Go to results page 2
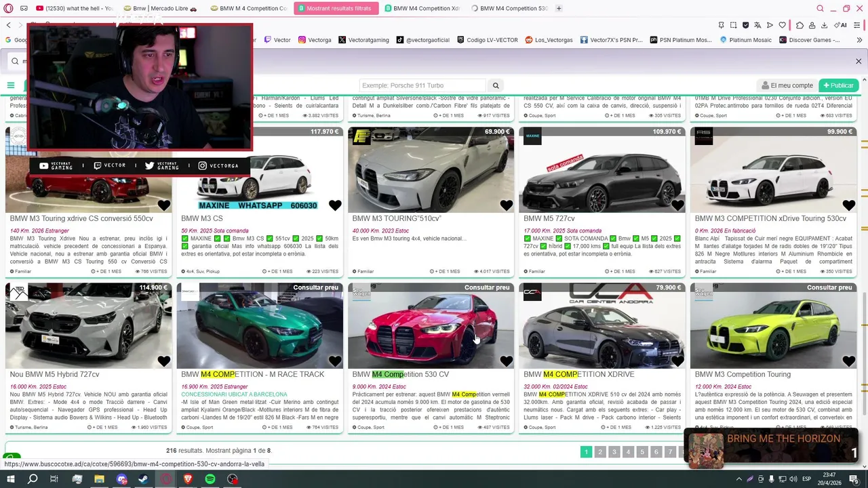 coord(600,452)
